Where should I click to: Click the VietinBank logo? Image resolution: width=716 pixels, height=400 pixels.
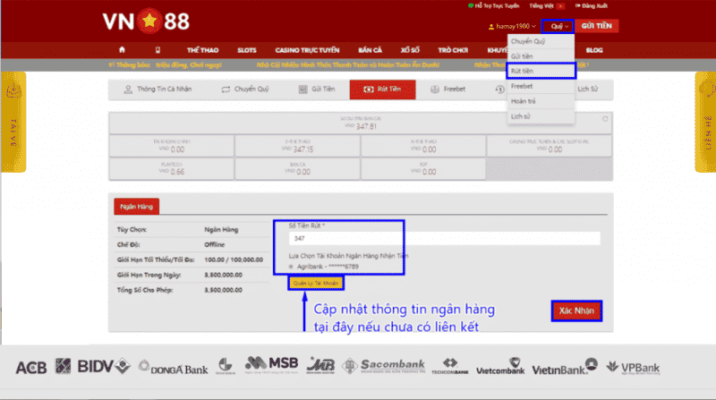[564, 366]
